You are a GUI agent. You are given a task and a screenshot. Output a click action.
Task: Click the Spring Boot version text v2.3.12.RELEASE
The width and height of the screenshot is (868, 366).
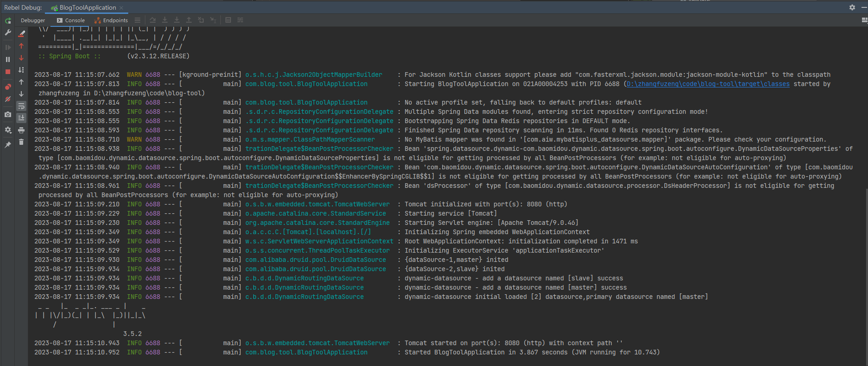click(x=158, y=56)
